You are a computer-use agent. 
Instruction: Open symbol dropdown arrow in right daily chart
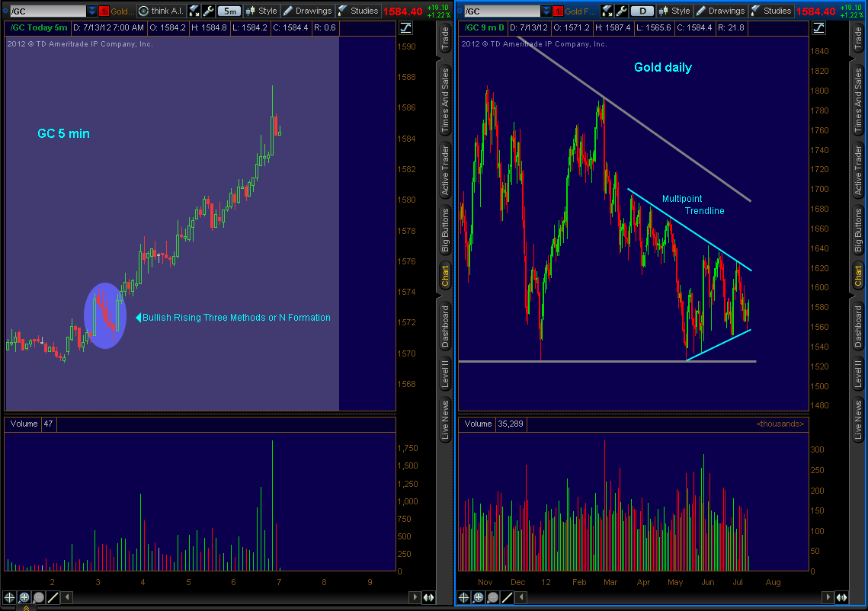click(x=544, y=11)
